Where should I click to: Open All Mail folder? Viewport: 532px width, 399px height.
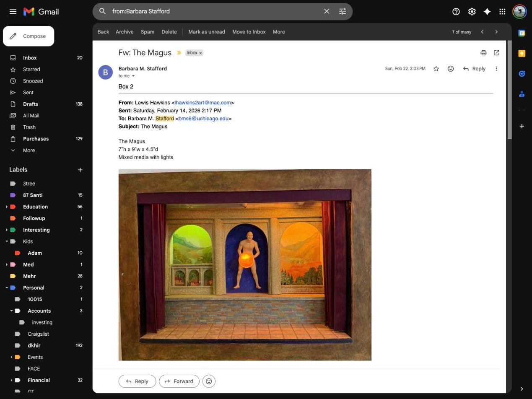click(x=31, y=116)
